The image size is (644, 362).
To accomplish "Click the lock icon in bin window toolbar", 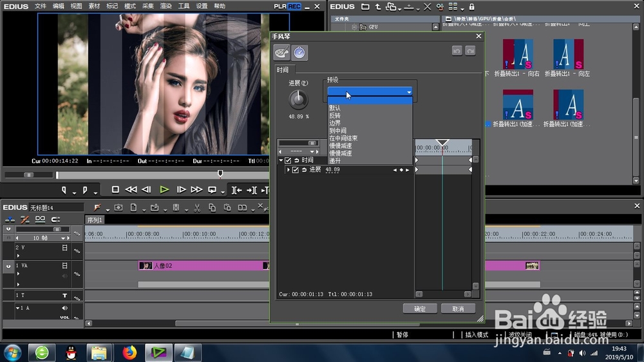I will [471, 6].
